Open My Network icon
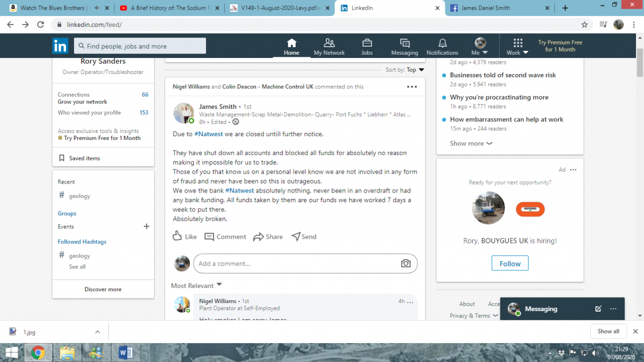This screenshot has height=362, width=644. [330, 43]
